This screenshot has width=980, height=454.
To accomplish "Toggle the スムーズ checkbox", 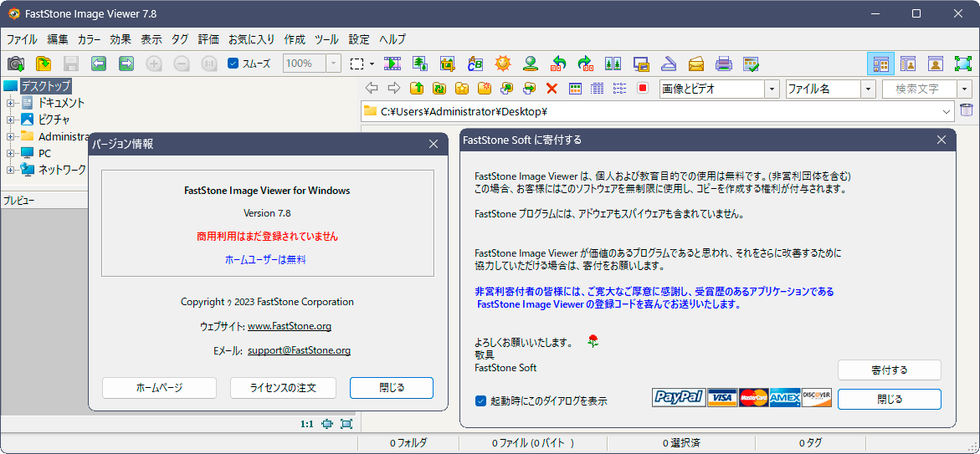I will (x=233, y=63).
